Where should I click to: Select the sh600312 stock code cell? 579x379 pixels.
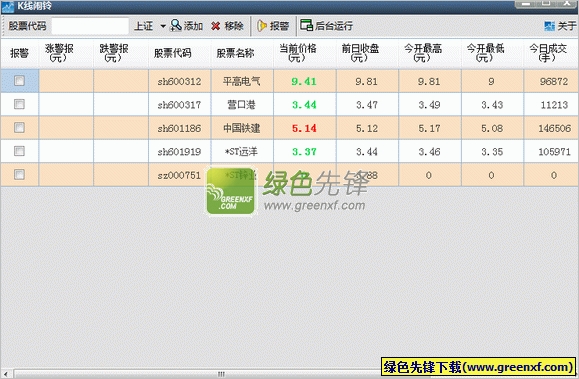(x=179, y=81)
